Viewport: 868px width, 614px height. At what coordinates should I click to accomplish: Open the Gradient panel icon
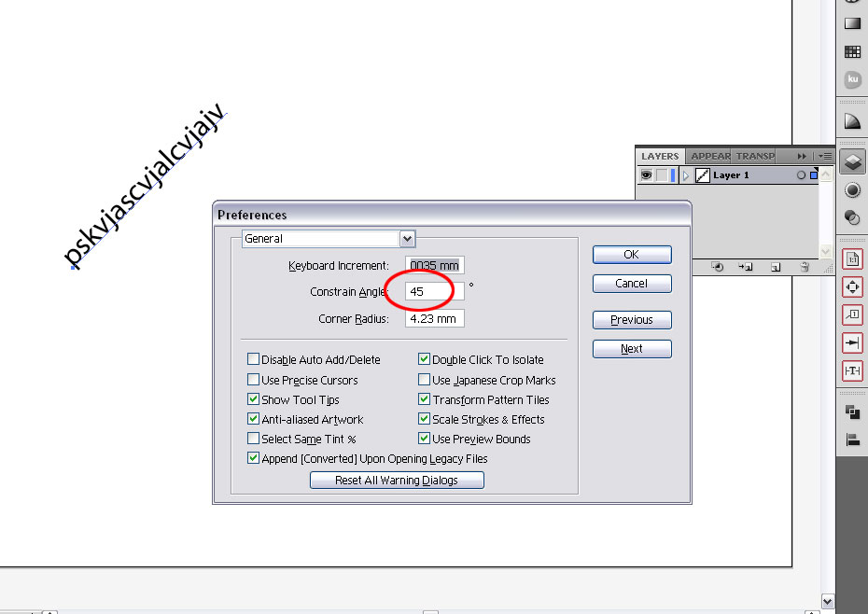click(x=852, y=23)
